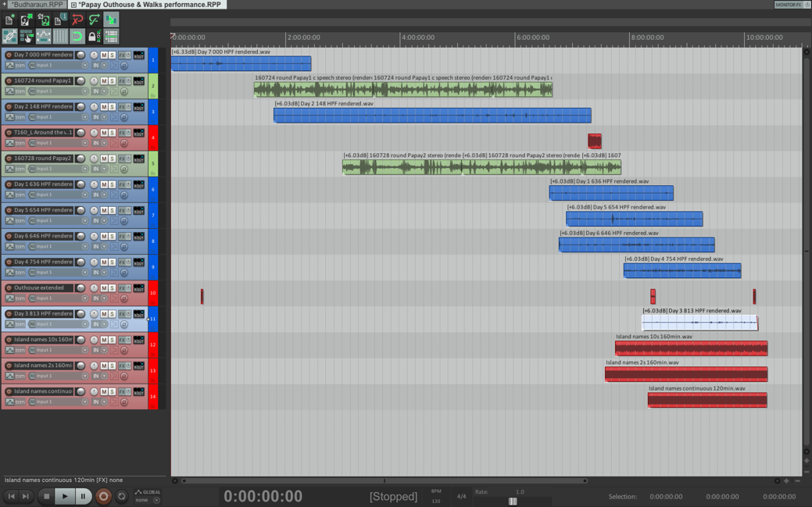Click the playback Rate slider handle
This screenshot has height=507, width=812.
coord(513,502)
